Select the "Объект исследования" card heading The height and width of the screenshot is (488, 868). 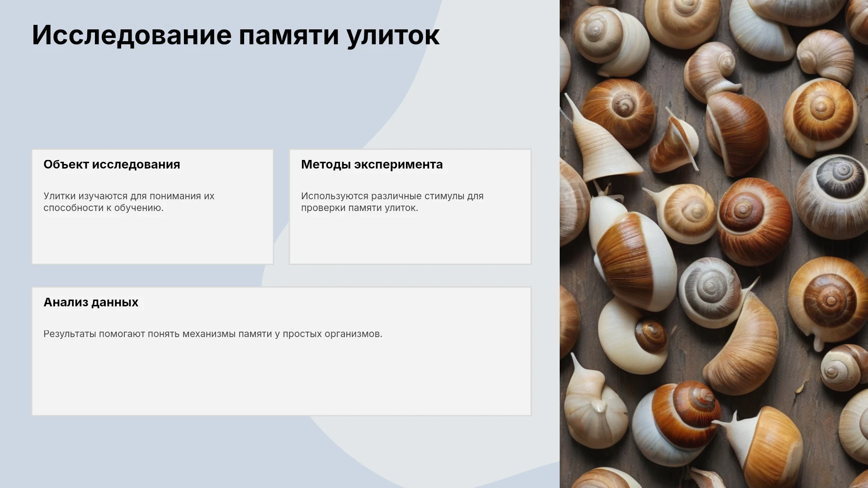[112, 164]
